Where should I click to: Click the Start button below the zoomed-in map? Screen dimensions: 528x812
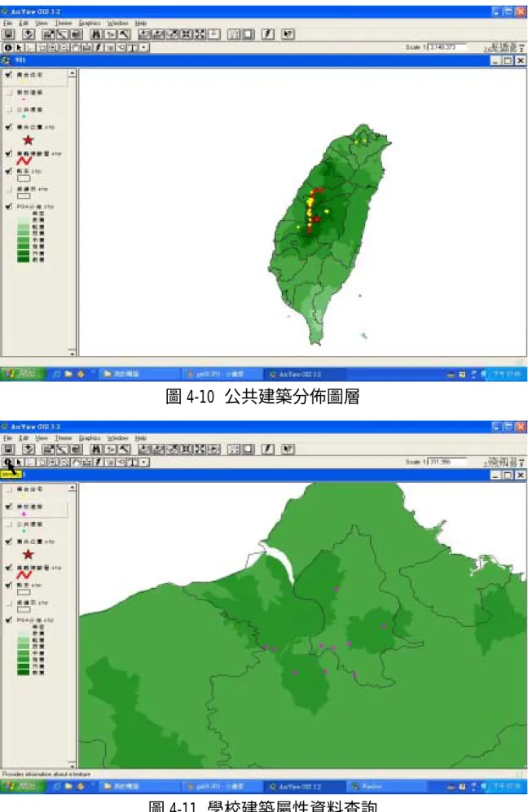tap(22, 787)
